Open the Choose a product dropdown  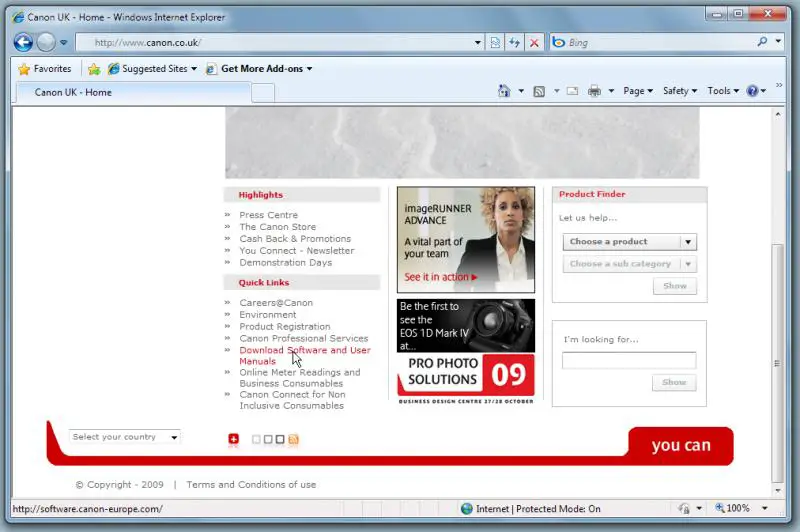(x=630, y=242)
